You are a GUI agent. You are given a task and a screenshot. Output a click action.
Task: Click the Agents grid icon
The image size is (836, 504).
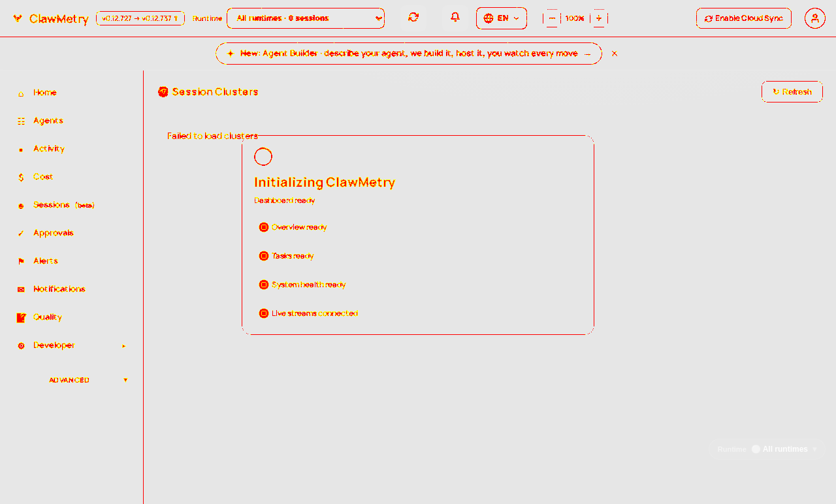pos(21,121)
